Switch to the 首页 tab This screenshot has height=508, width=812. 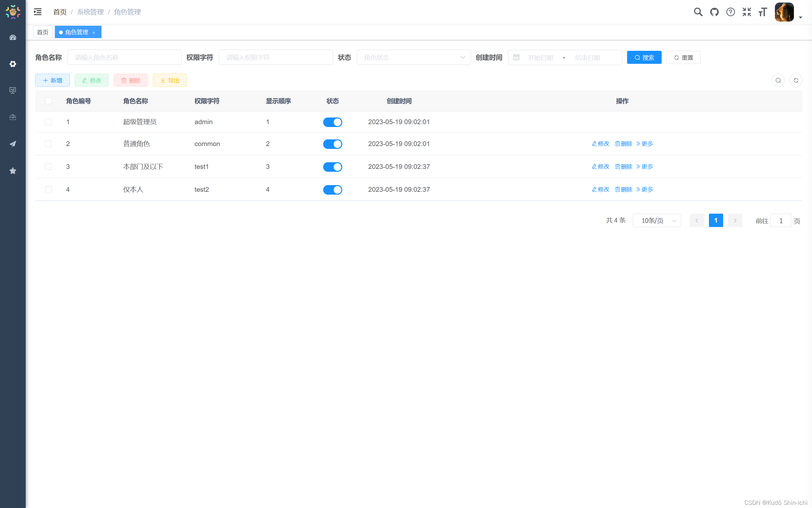click(x=43, y=32)
